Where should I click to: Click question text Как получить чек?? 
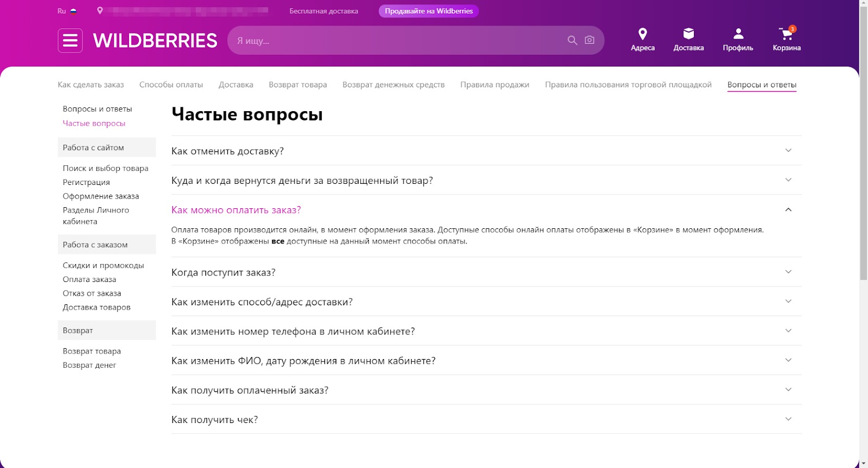215,420
